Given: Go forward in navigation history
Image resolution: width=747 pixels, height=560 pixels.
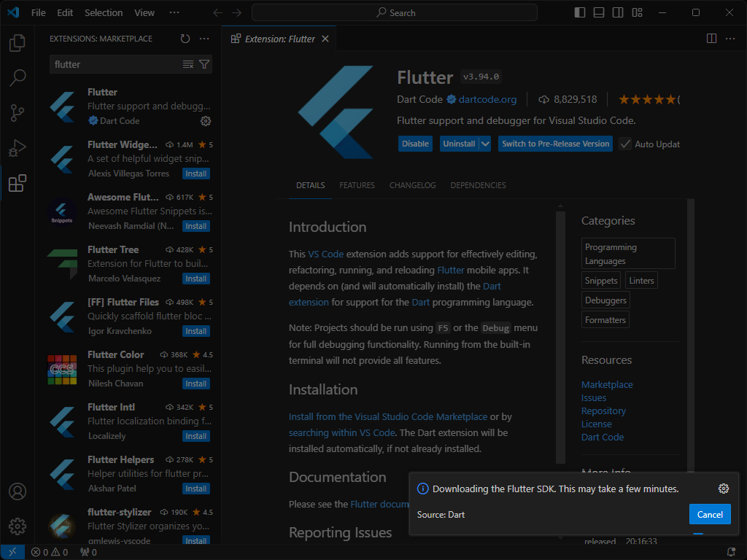Looking at the screenshot, I should coord(237,13).
